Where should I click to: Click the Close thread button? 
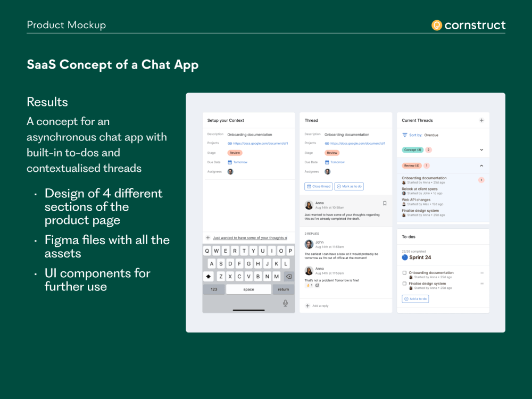point(319,186)
